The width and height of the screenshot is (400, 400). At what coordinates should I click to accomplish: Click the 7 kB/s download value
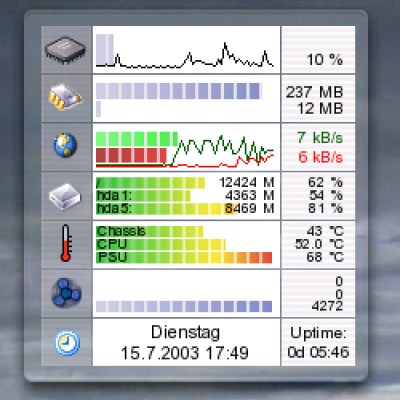coord(320,138)
